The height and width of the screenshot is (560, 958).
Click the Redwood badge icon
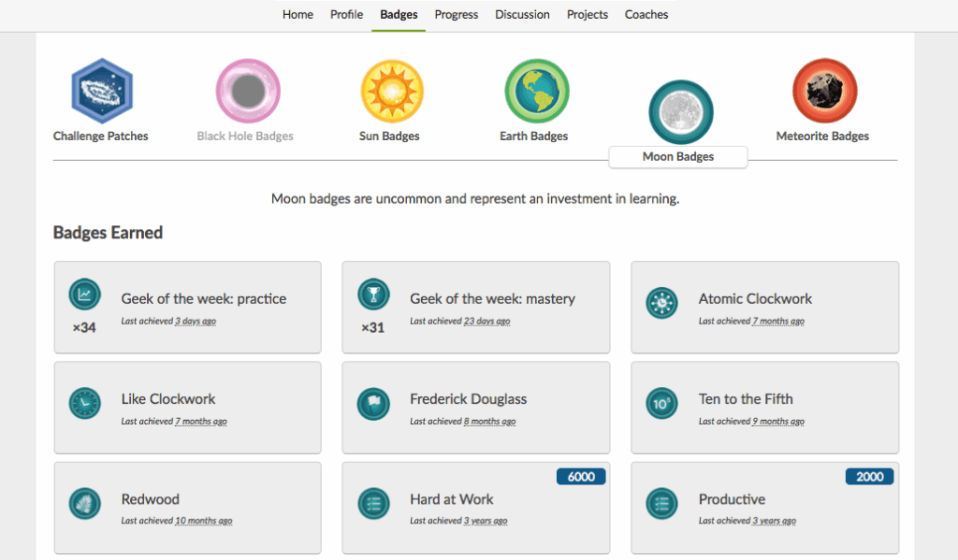click(x=85, y=503)
